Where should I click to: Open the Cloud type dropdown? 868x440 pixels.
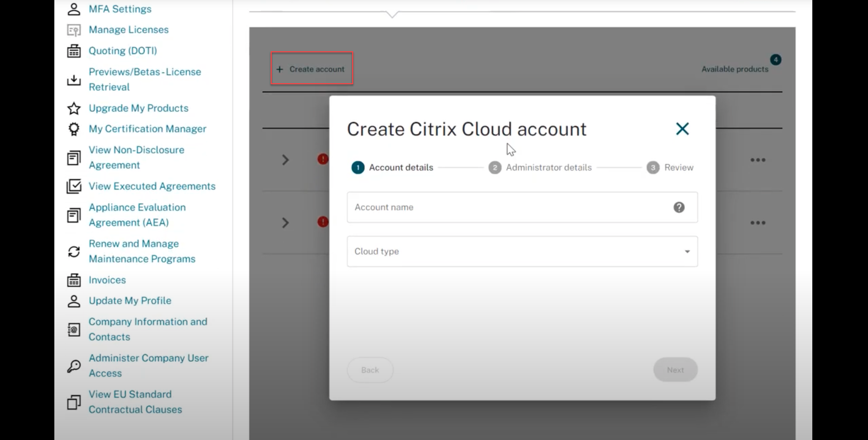pos(522,252)
